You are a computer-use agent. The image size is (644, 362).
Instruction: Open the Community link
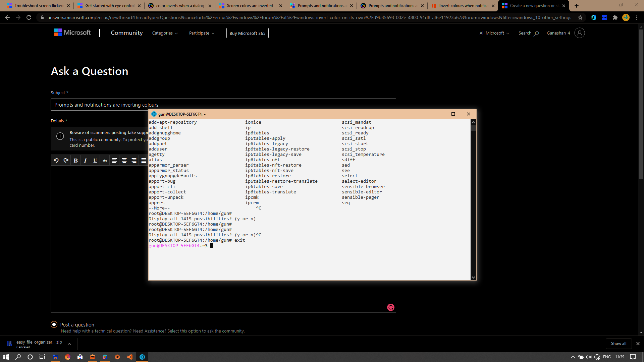(x=127, y=33)
